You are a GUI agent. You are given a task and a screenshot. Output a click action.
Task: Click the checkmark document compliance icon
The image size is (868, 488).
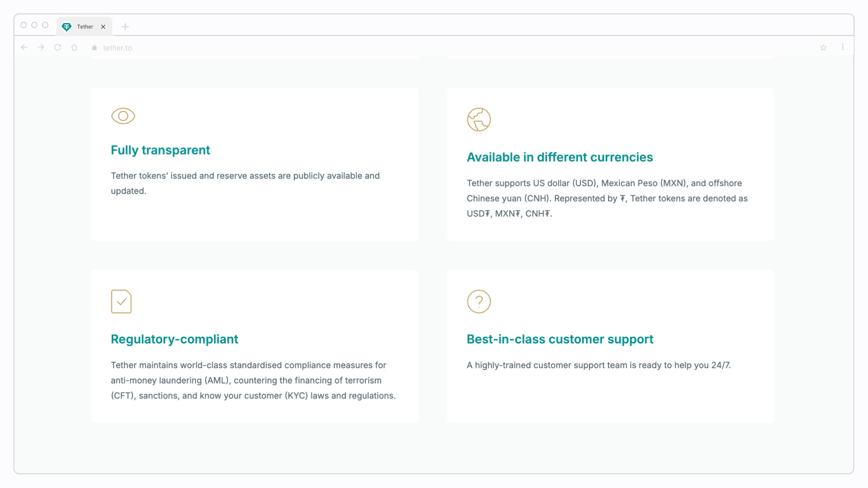(121, 301)
